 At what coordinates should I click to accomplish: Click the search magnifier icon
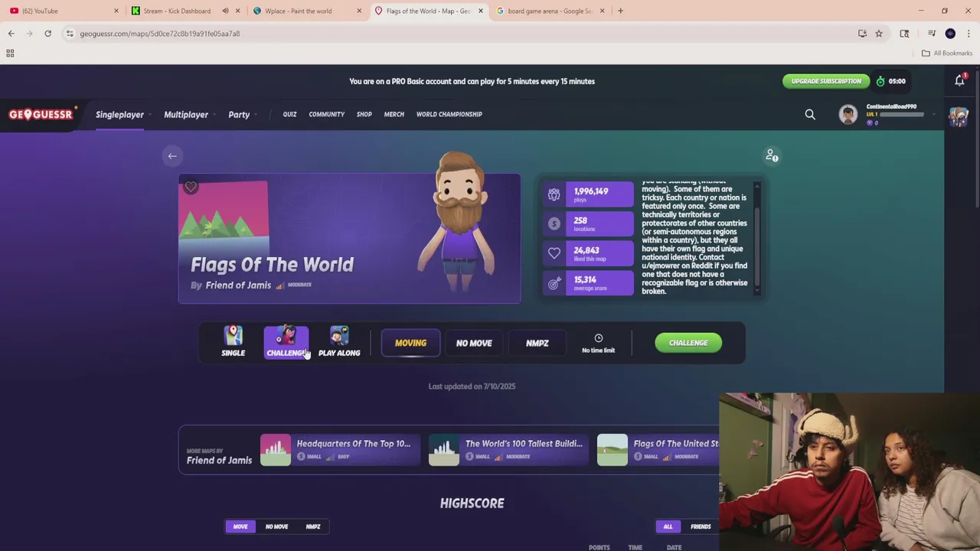810,115
